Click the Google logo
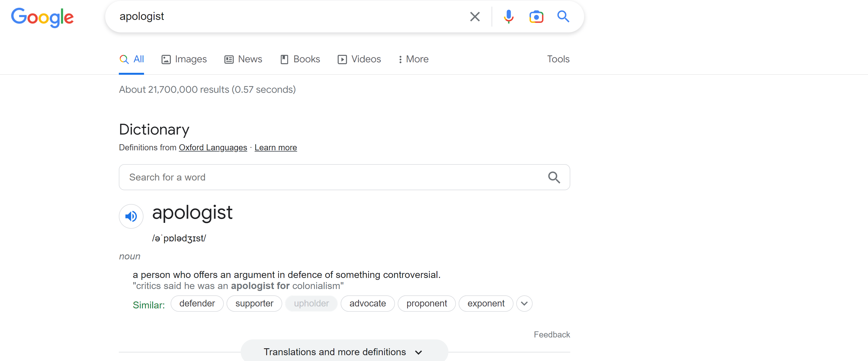The image size is (868, 361). tap(42, 17)
